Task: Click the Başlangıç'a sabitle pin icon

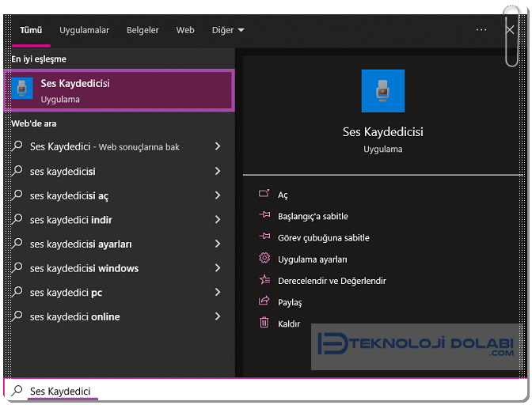Action: pyautogui.click(x=264, y=215)
